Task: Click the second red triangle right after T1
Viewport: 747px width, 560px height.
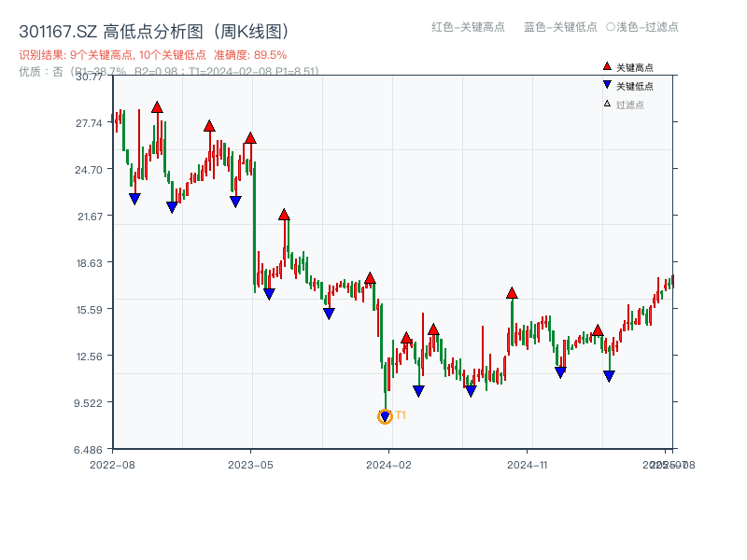Action: [x=433, y=329]
